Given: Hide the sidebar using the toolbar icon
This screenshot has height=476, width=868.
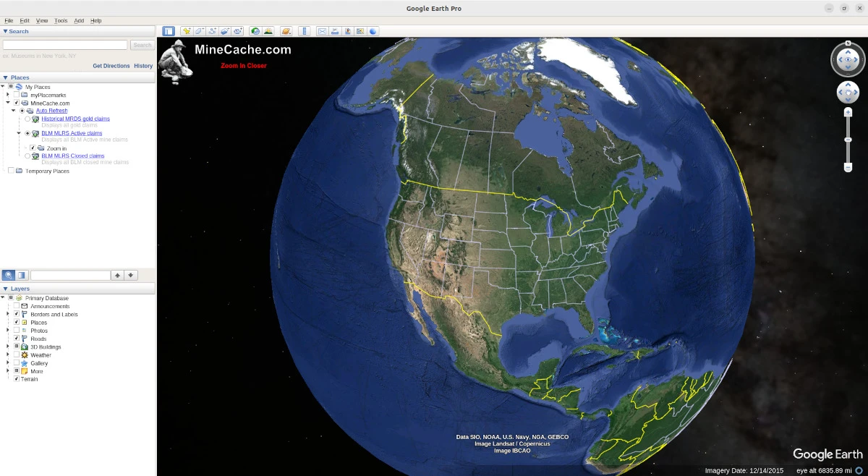Looking at the screenshot, I should [168, 31].
